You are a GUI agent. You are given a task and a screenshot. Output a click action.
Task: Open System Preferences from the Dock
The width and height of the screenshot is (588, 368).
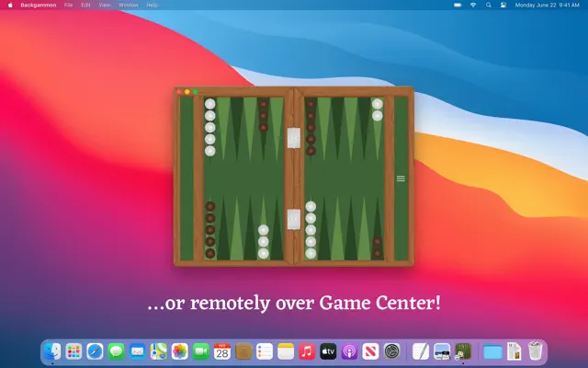tap(392, 351)
